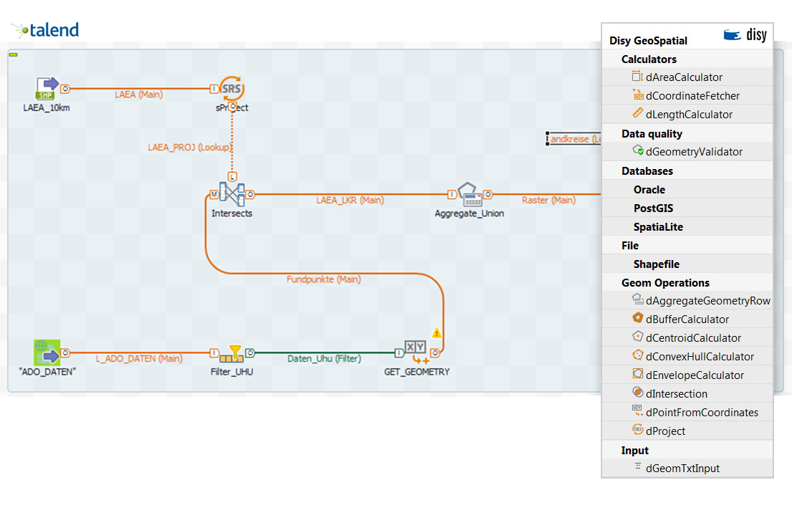The image size is (812, 528).
Task: Click the dIntersection palette icon
Action: coord(638,393)
